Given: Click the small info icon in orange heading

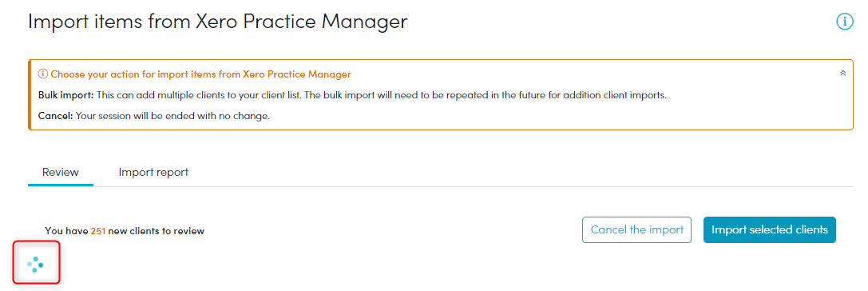Looking at the screenshot, I should [43, 74].
